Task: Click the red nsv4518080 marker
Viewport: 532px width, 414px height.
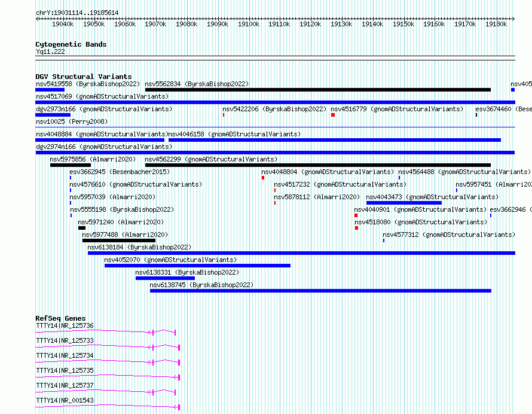Action: click(357, 228)
